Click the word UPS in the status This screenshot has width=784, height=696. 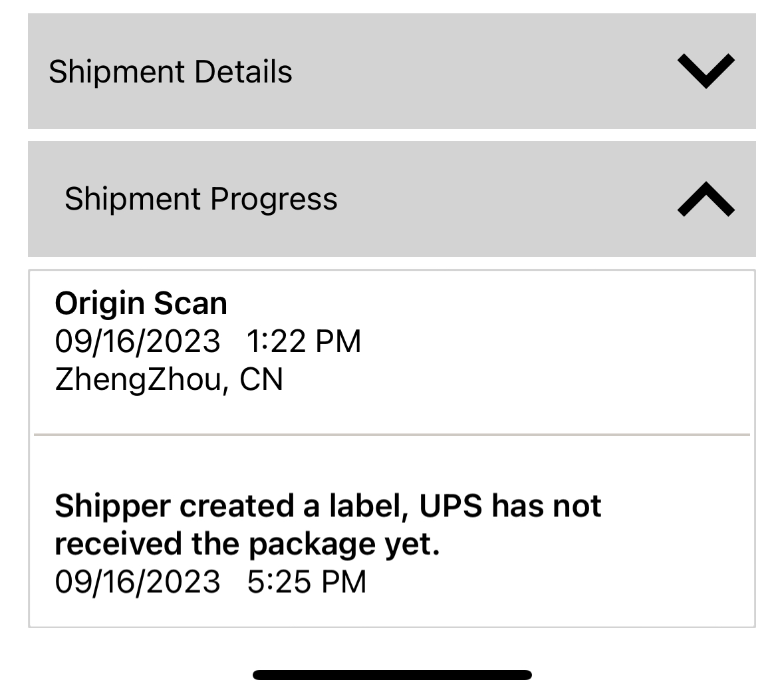click(451, 506)
